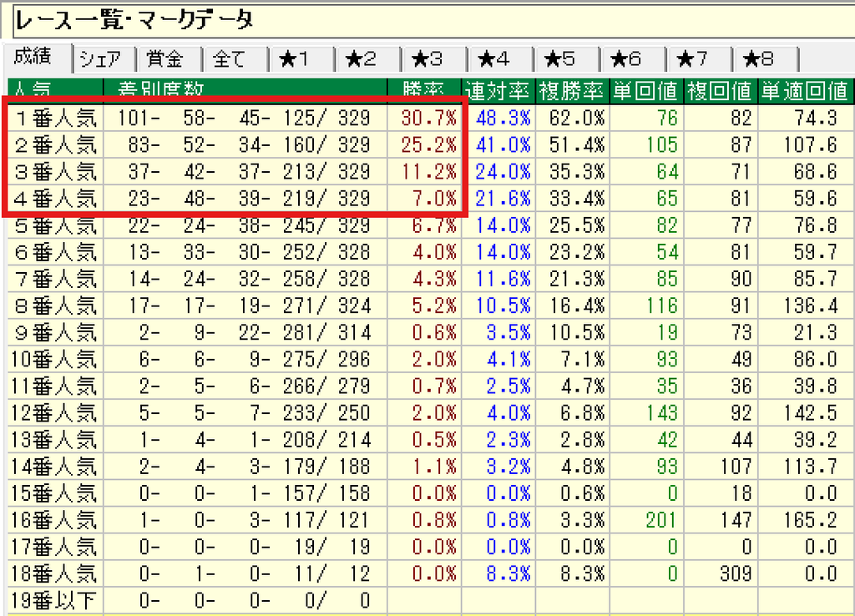Select the 18番人気 row label

55,573
